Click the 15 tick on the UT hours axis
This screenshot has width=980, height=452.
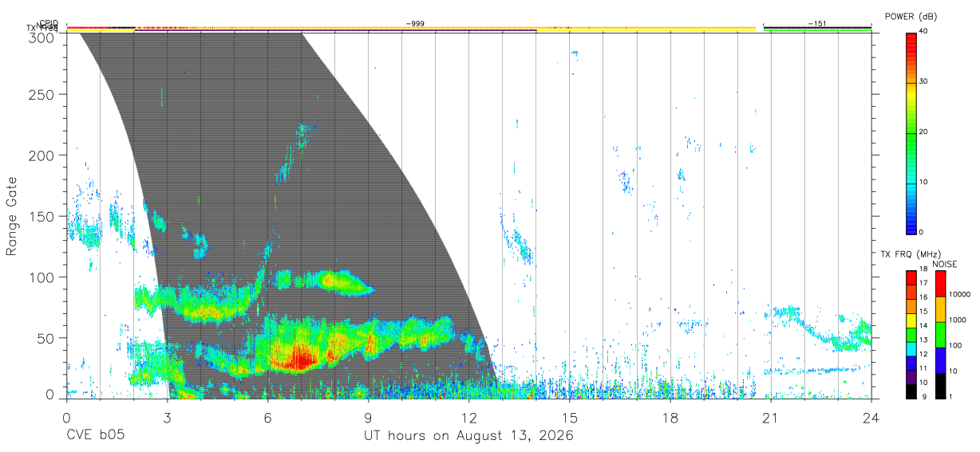point(570,417)
